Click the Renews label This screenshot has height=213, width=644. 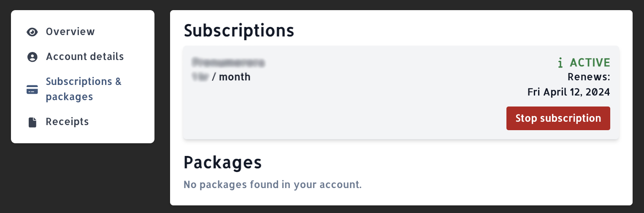click(x=589, y=77)
